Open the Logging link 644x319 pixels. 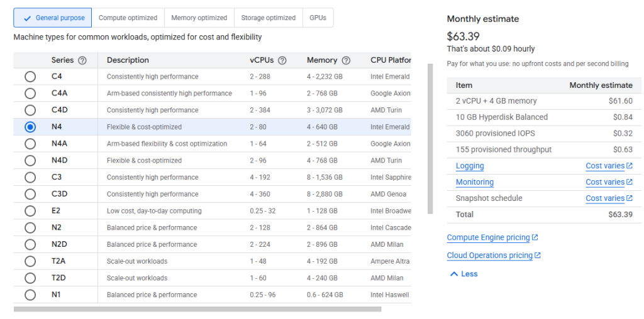[x=470, y=166]
